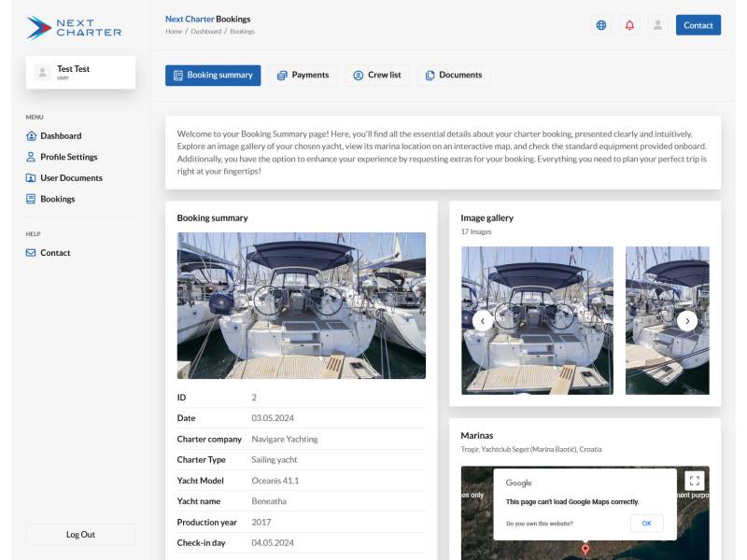The height and width of the screenshot is (560, 747).
Task: Click the Payments tab icon
Action: click(282, 76)
